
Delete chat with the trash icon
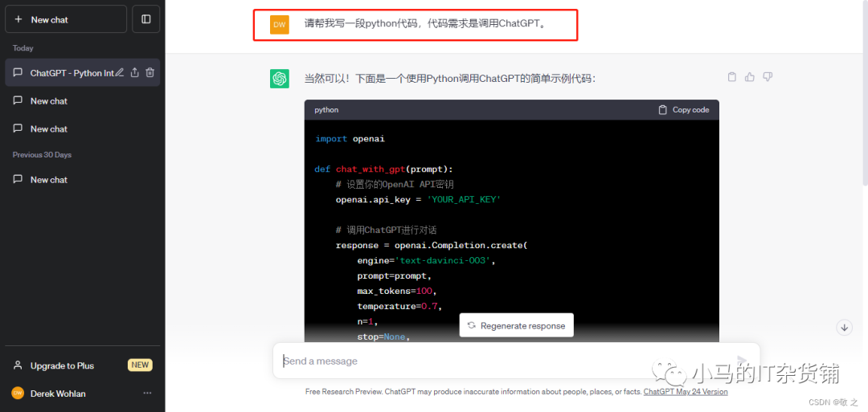click(149, 73)
